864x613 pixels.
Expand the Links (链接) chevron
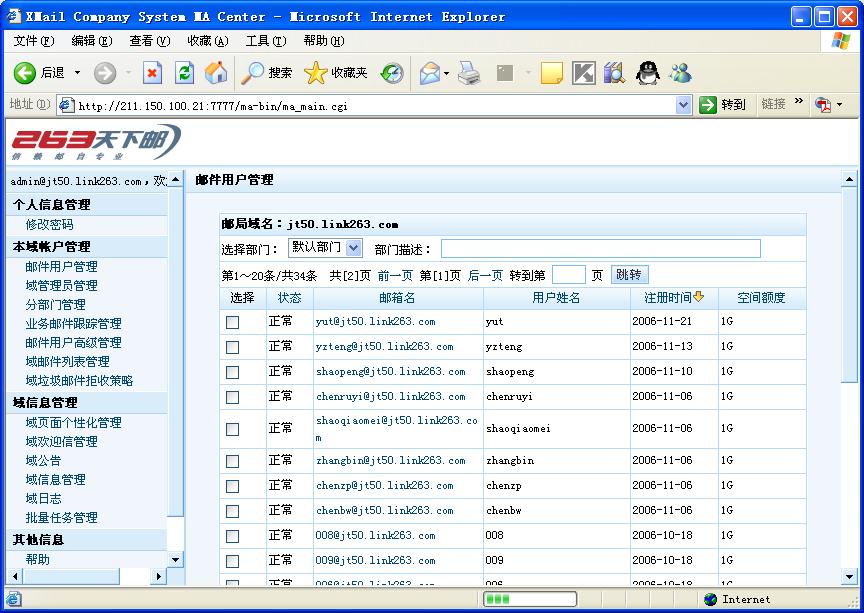pyautogui.click(x=799, y=101)
